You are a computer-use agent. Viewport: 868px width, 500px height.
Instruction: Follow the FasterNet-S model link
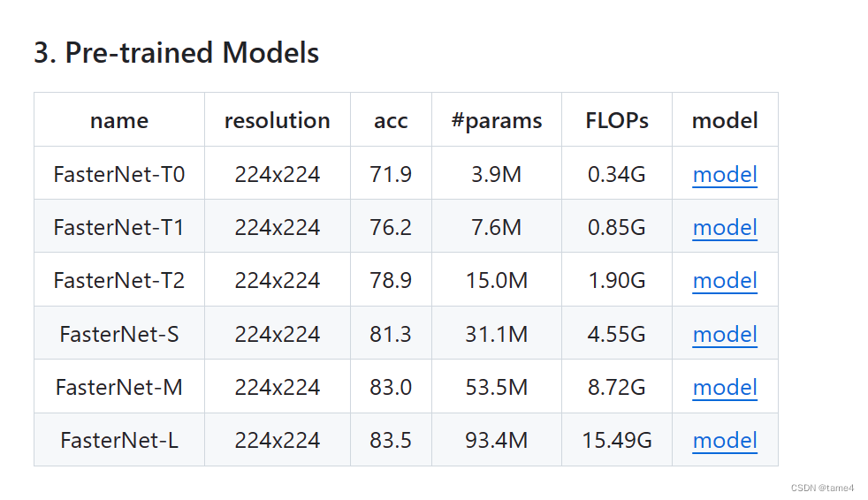point(725,334)
